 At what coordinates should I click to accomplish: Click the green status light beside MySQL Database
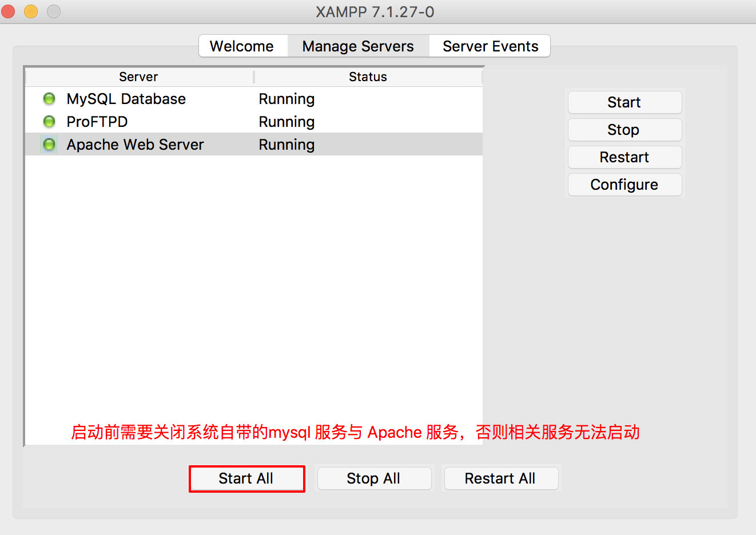point(49,99)
